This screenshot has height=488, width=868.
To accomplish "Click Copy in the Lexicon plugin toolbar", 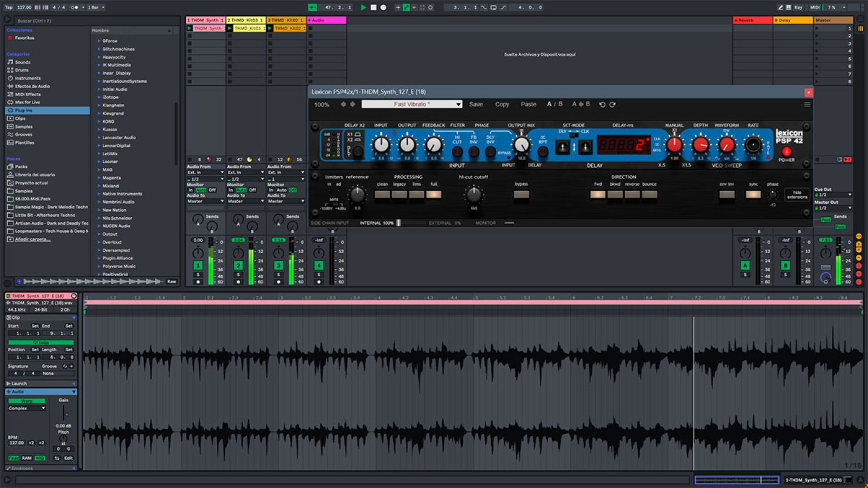I will (x=502, y=104).
